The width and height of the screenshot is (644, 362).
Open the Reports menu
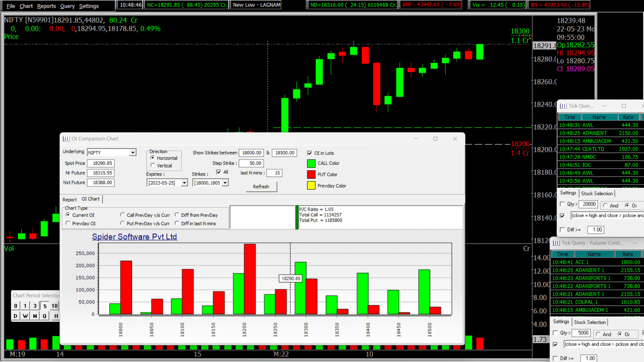(x=46, y=6)
